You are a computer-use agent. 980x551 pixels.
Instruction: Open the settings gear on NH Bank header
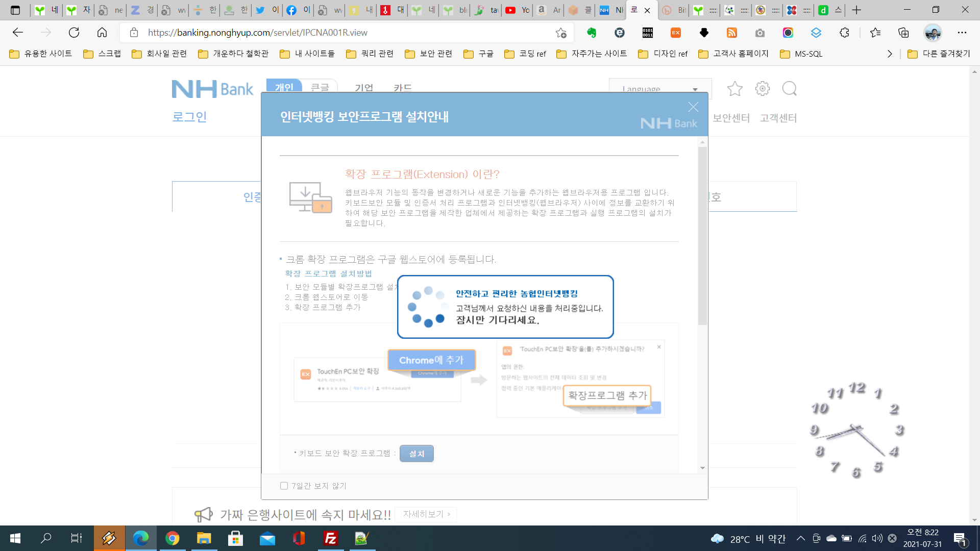[x=762, y=89]
